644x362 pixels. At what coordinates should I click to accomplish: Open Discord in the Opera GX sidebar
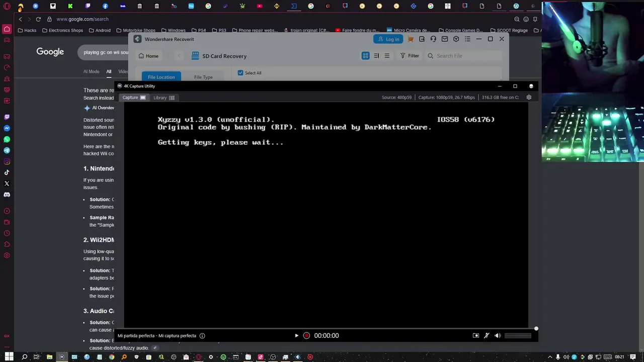coord(7,195)
